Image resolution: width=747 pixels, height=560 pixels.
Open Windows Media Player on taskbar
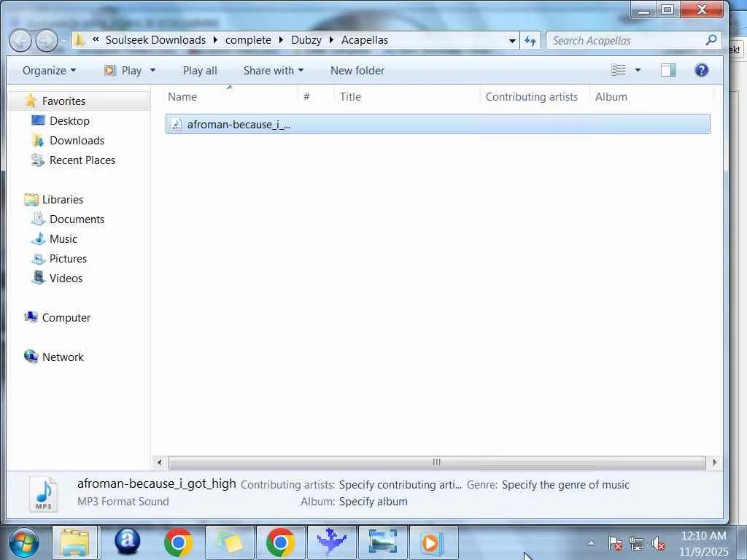point(433,542)
